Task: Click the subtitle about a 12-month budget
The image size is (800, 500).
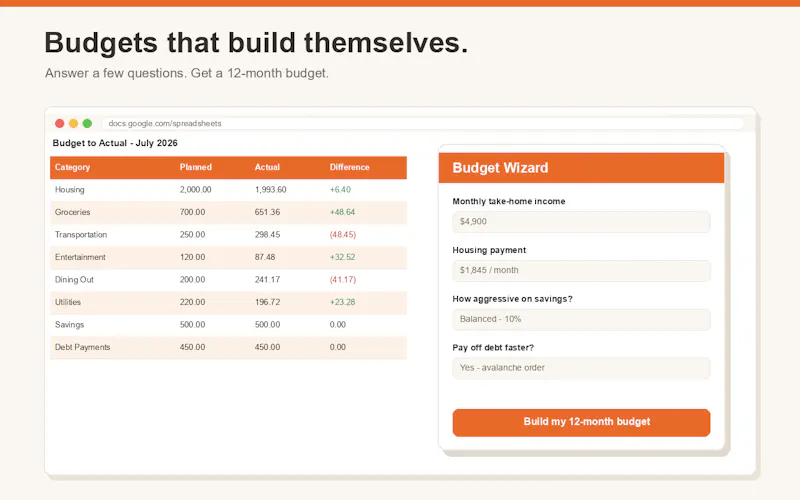Action: coord(187,73)
